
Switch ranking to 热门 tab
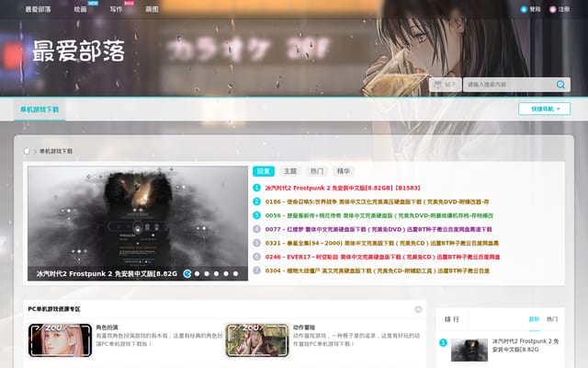coord(552,319)
